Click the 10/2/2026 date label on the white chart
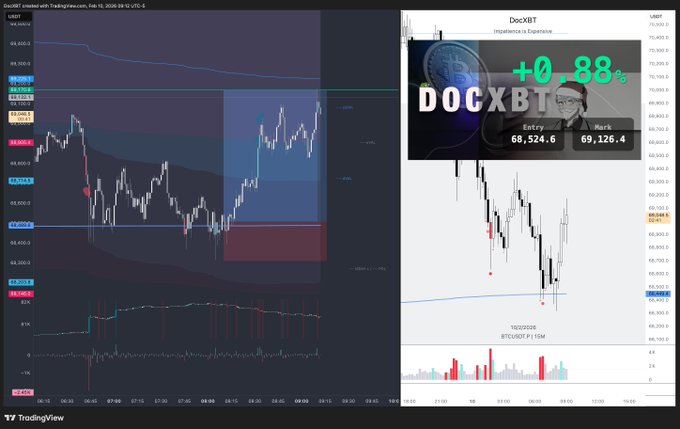Screen dimensions: 680x429 (x=523, y=327)
